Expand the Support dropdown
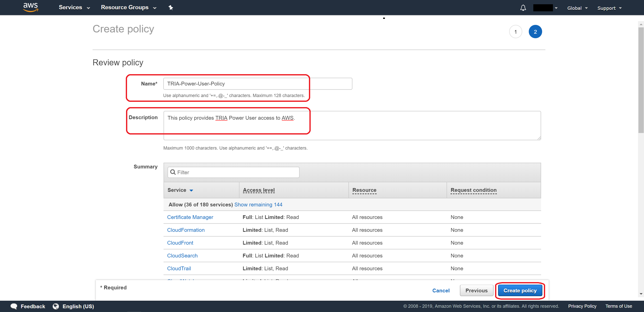 609,8
